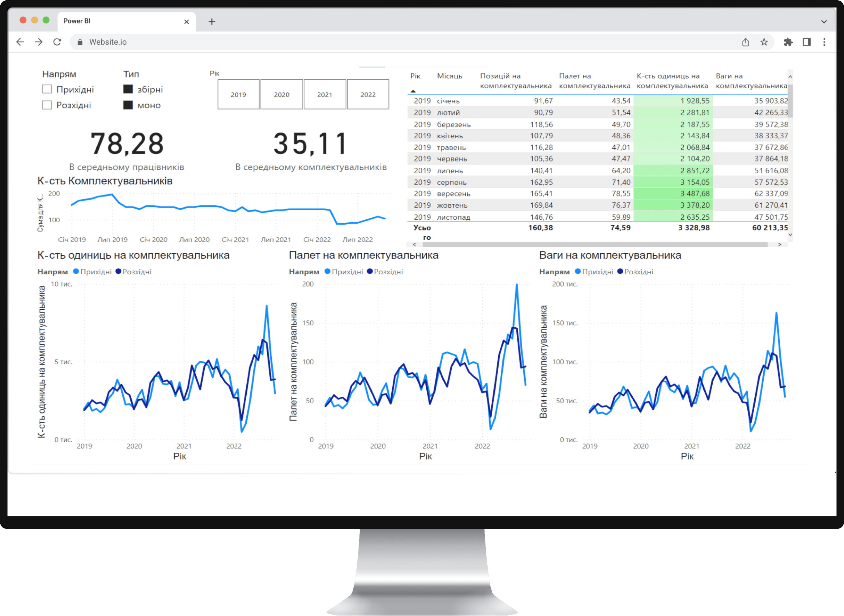Close the Power BI tab
This screenshot has height=616, width=844.
[x=187, y=22]
